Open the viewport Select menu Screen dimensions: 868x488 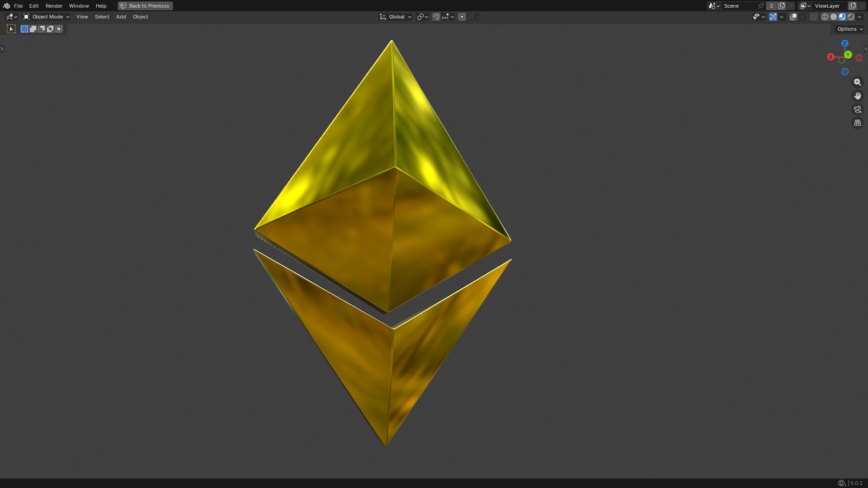pos(102,17)
